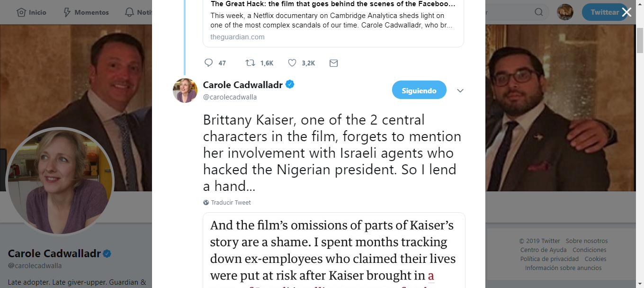
Task: Go to Inicio home tab
Action: (x=32, y=12)
